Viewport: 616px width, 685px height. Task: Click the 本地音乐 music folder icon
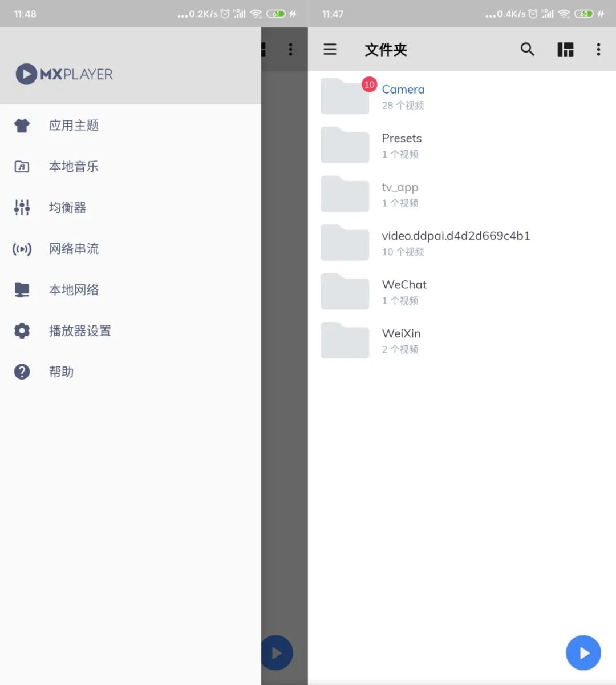22,167
